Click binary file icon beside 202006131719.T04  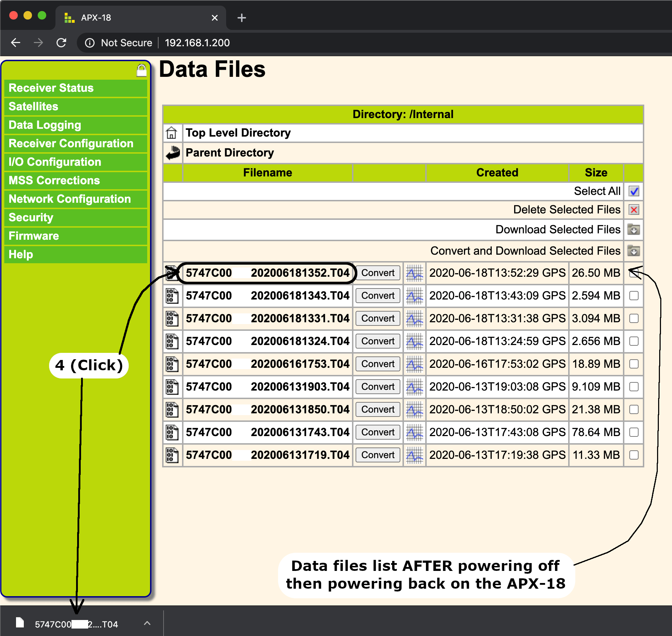[172, 455]
